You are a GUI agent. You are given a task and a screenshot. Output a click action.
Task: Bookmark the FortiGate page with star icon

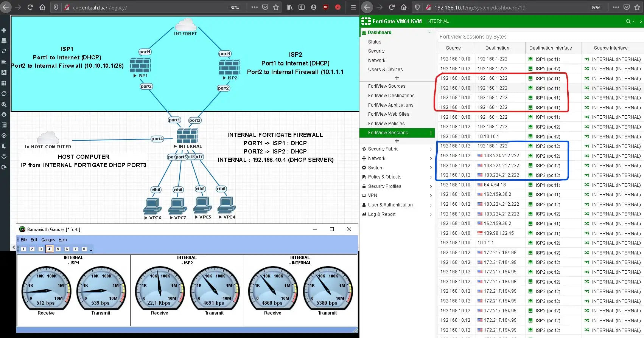tap(637, 7)
